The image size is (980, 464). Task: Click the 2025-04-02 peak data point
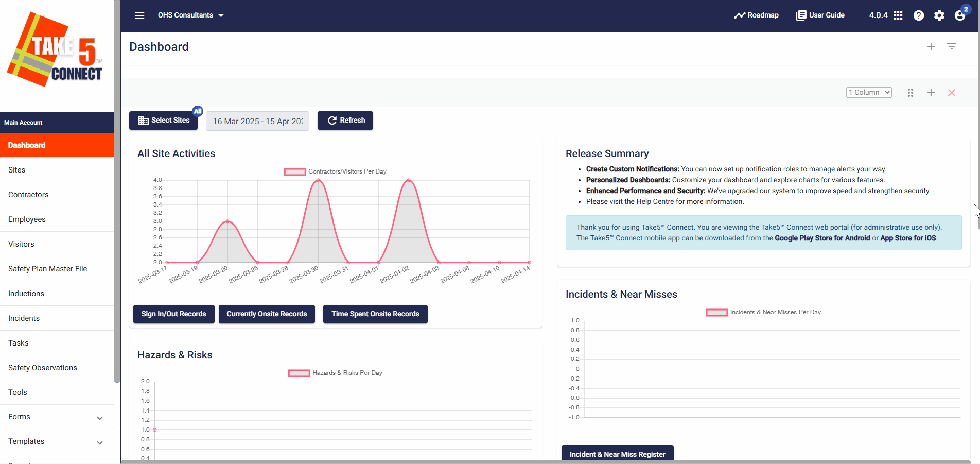(x=409, y=180)
